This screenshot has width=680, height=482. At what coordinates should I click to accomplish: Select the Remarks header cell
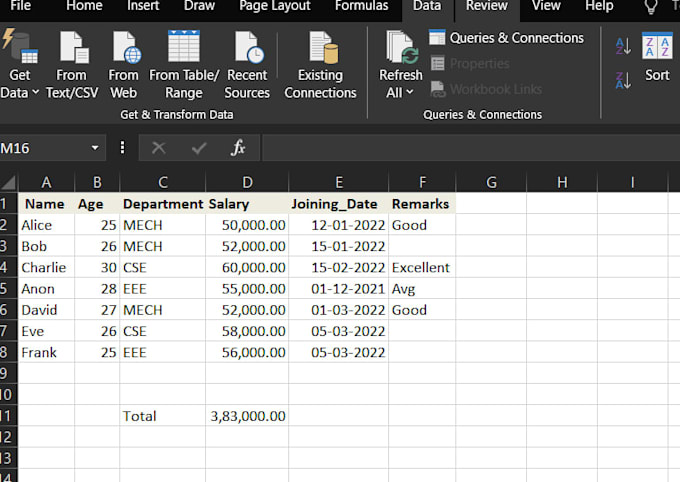point(422,203)
